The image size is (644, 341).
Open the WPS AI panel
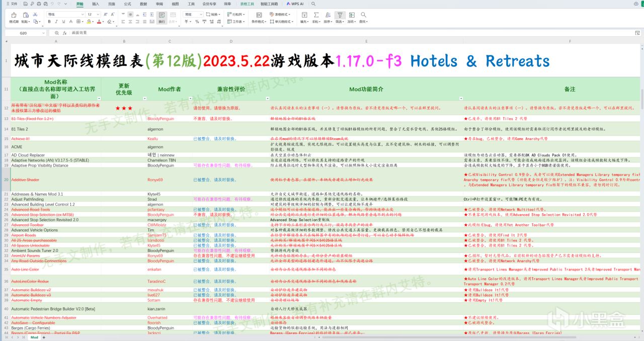[296, 4]
